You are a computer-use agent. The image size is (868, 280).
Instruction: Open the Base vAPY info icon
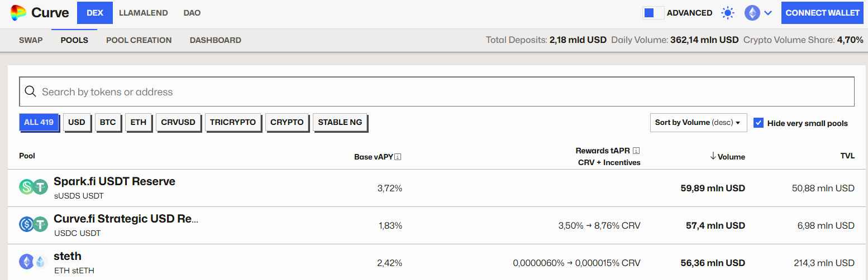(398, 157)
